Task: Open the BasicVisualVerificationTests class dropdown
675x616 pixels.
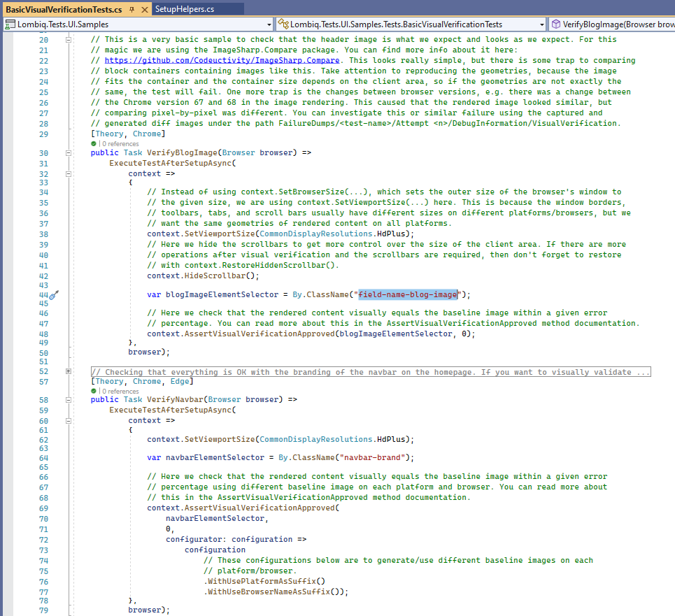Action: tap(542, 24)
